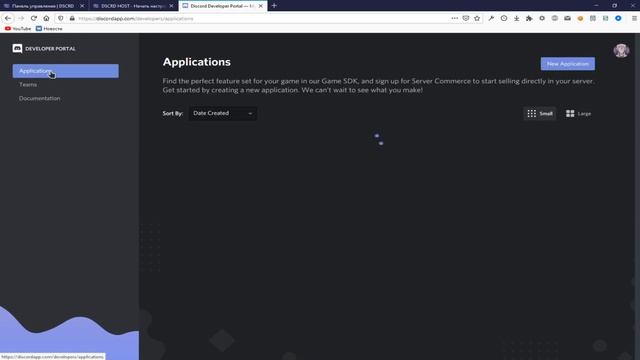Switch to Small grid view
The width and height of the screenshot is (640, 360).
(x=540, y=113)
